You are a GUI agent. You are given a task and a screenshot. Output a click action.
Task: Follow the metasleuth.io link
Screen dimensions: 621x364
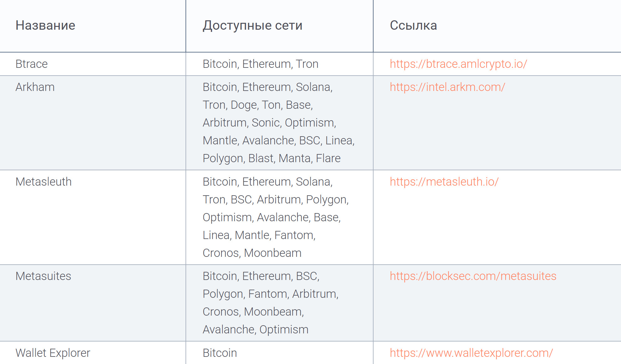pyautogui.click(x=444, y=182)
